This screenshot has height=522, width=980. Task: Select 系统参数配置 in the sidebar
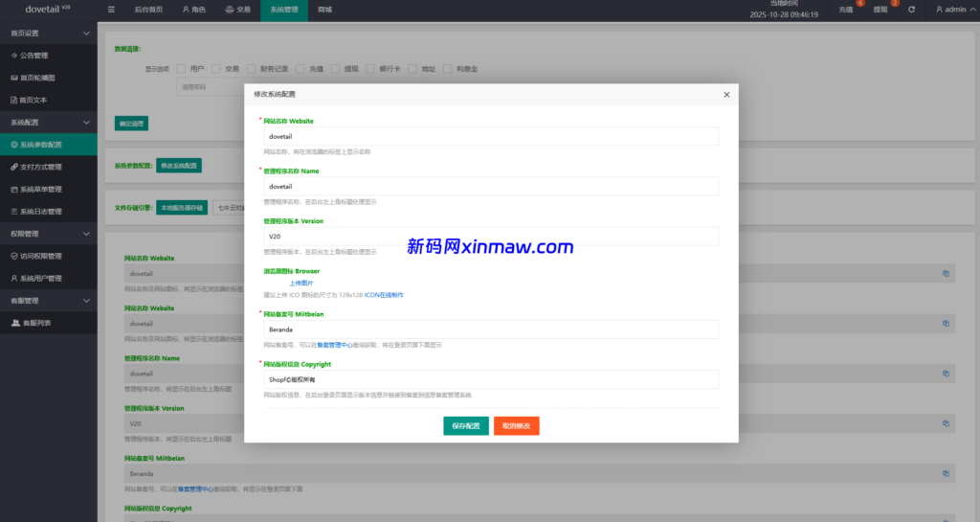tap(49, 145)
